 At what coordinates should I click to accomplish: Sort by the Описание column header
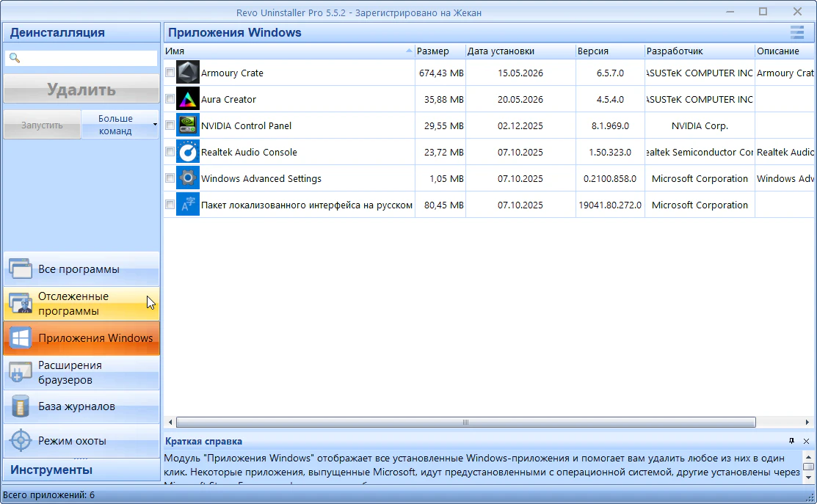[x=785, y=51]
